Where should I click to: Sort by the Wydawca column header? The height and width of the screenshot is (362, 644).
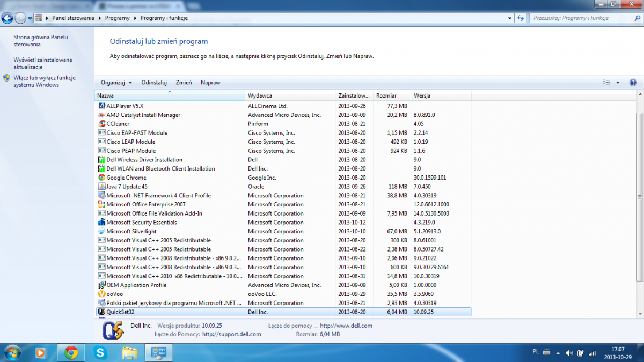[x=290, y=95]
